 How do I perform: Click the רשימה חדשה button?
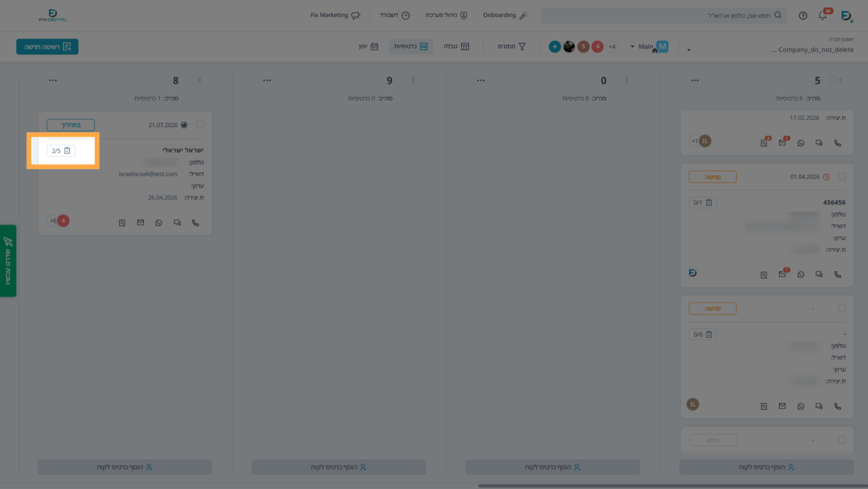pos(47,47)
